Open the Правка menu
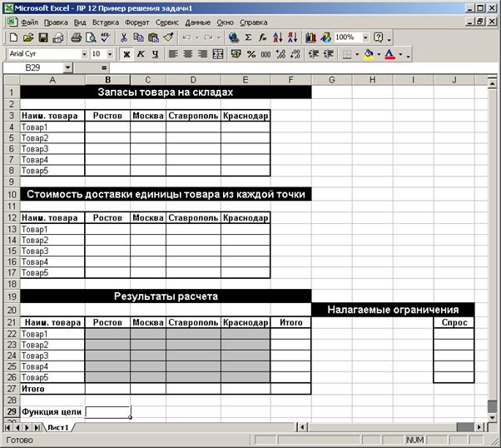Viewport: 501px width, 448px height. pos(56,22)
